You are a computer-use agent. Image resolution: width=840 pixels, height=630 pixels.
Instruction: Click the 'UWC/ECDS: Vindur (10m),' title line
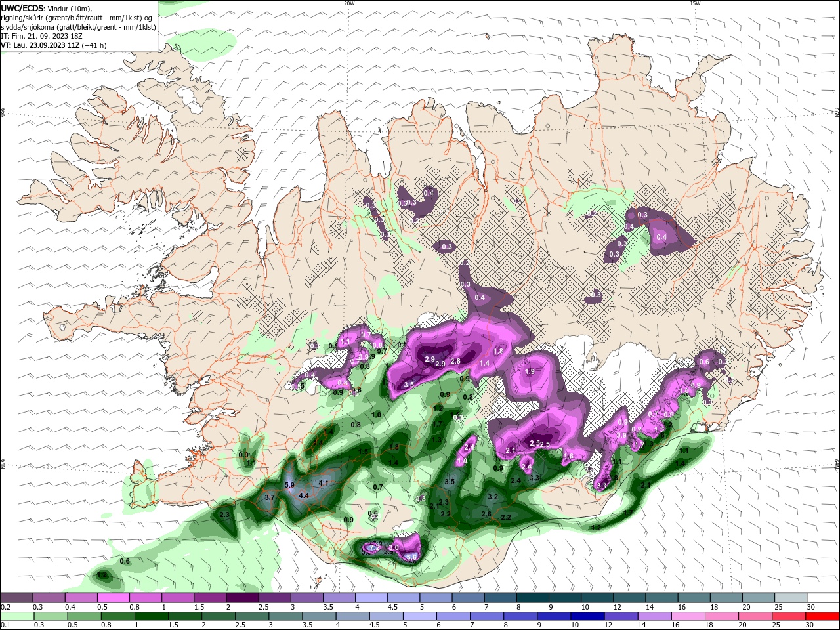pyautogui.click(x=47, y=8)
